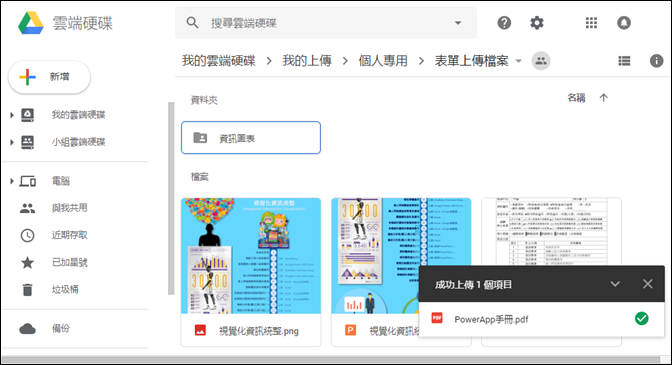Reverse sort direction arrow

click(603, 98)
